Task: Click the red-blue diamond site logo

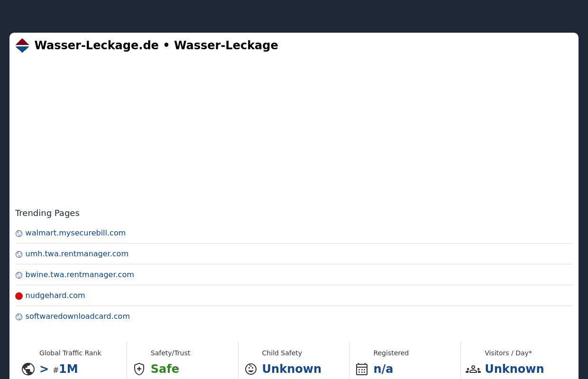Action: (22, 45)
